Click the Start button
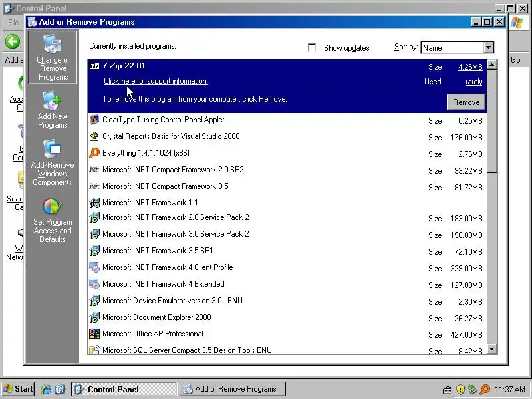 (18, 389)
